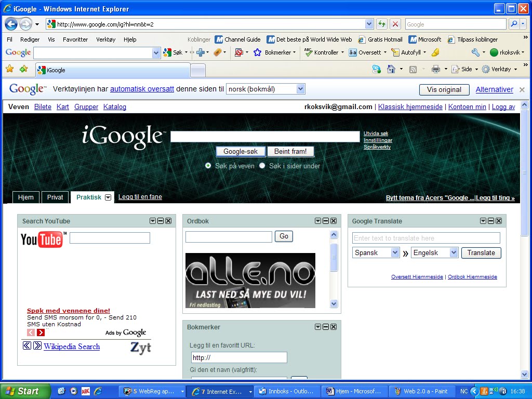Screen dimensions: 532x399
Task: Click the Logg av link
Action: coord(503,107)
